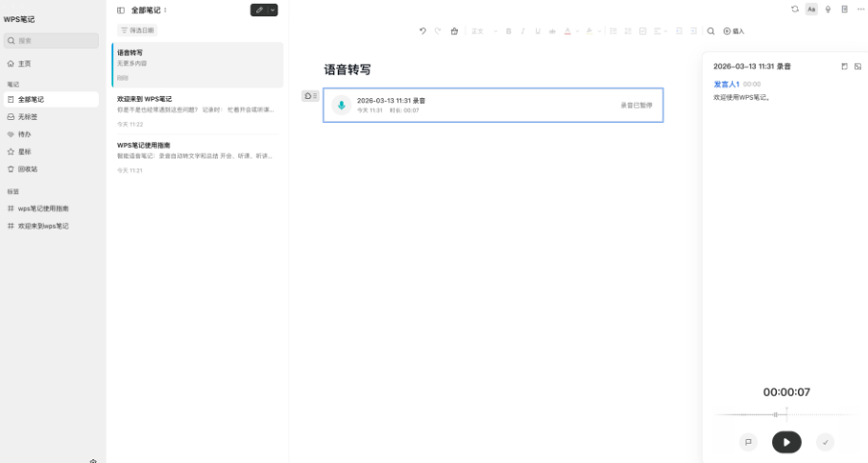Viewport: 868px width, 463px height.
Task: Click the 发言人1 speaker label
Action: click(x=726, y=85)
